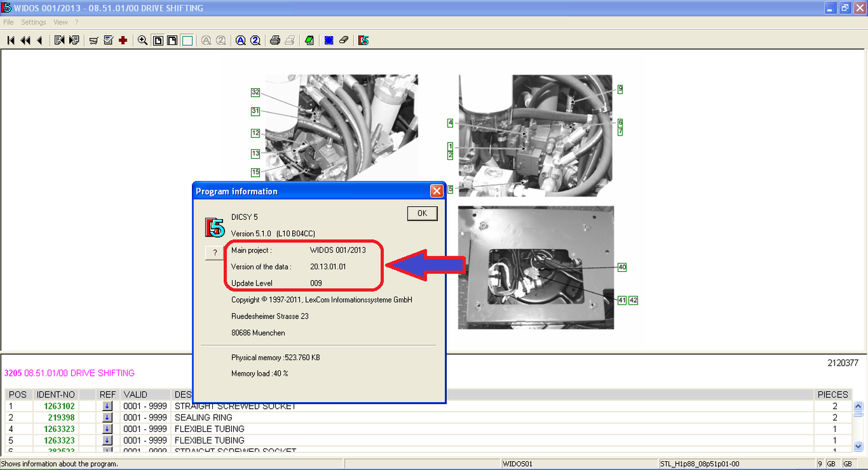Click the red plus toolbar icon

tap(123, 41)
